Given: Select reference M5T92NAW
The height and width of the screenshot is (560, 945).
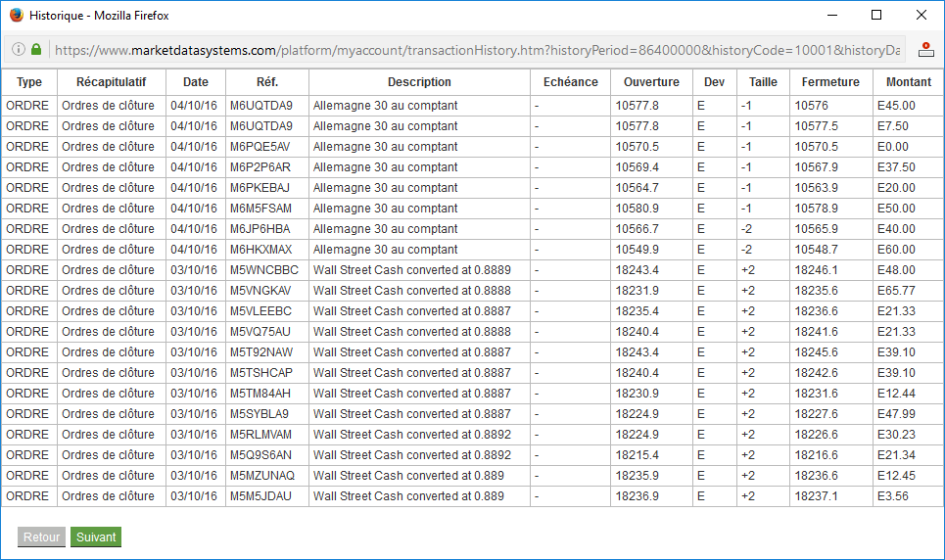Looking at the screenshot, I should pos(260,351).
